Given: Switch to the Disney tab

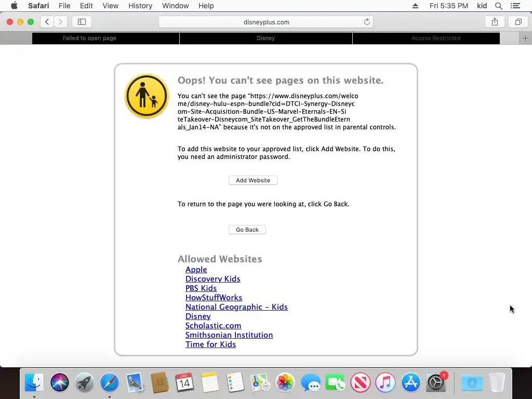Looking at the screenshot, I should [x=265, y=38].
